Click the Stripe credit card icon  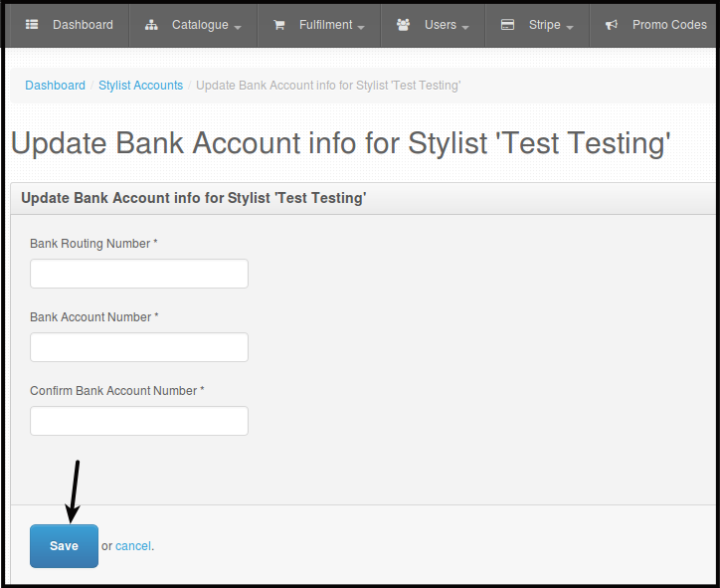click(507, 24)
